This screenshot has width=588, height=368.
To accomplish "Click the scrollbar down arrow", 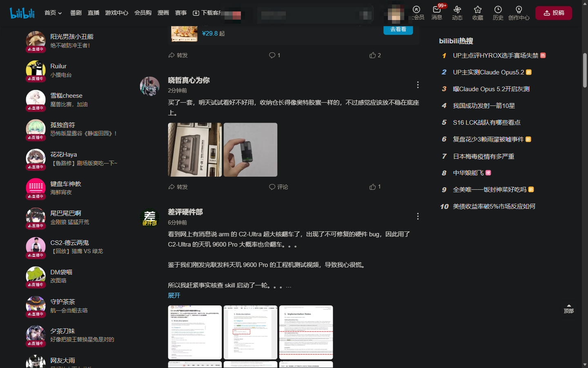I will [x=585, y=364].
